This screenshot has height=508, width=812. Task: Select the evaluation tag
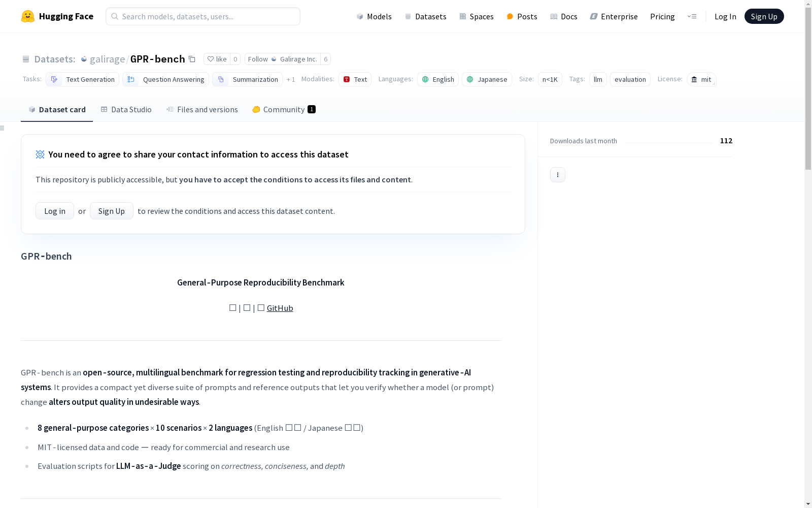pos(630,79)
